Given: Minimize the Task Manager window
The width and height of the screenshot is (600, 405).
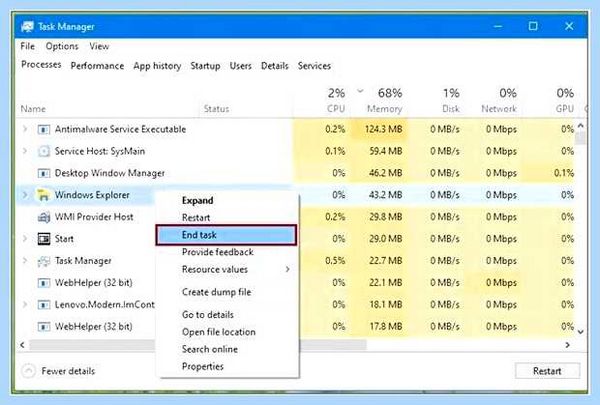Looking at the screenshot, I should coord(498,26).
